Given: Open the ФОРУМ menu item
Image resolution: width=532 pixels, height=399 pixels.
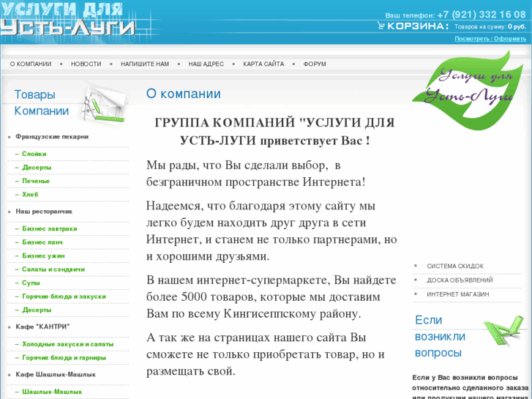Looking at the screenshot, I should click(x=315, y=64).
